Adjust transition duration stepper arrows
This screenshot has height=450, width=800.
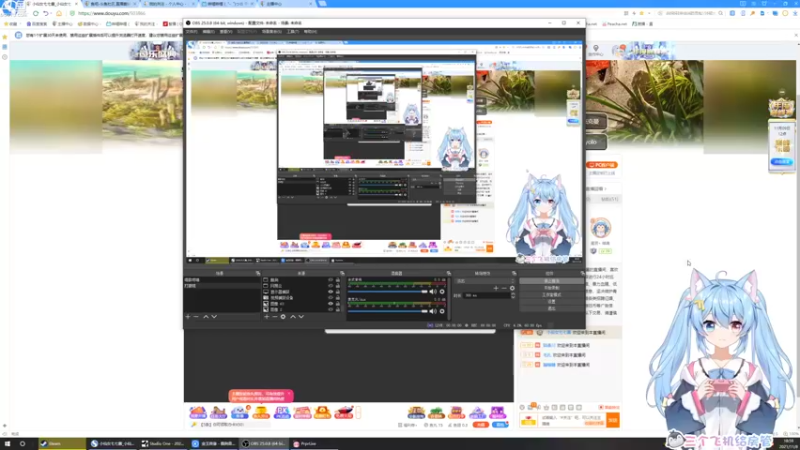tap(513, 295)
